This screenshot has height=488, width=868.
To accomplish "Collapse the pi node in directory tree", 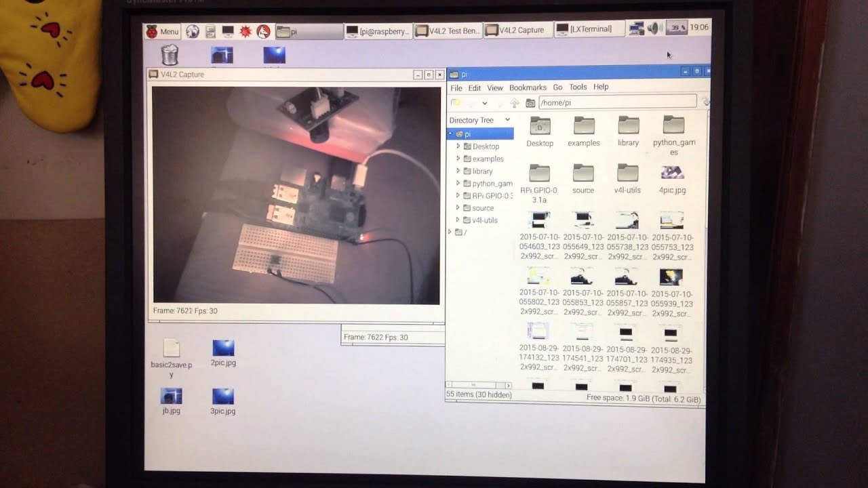I will 451,134.
